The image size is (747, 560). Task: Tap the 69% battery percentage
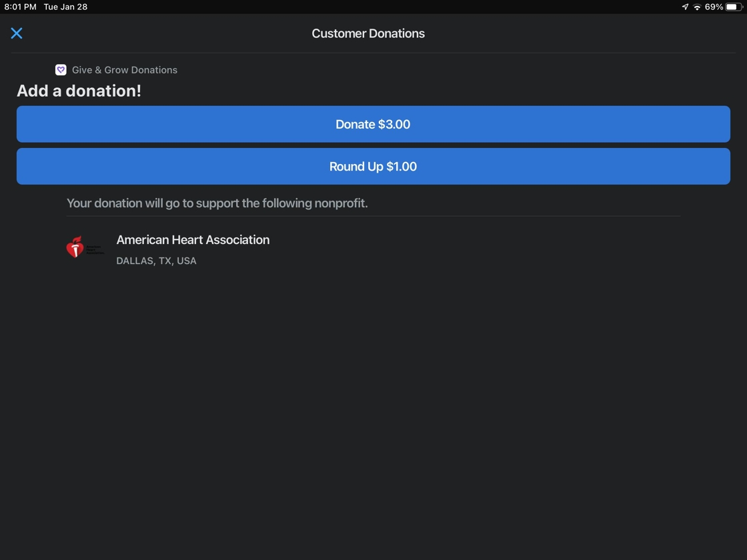click(714, 7)
